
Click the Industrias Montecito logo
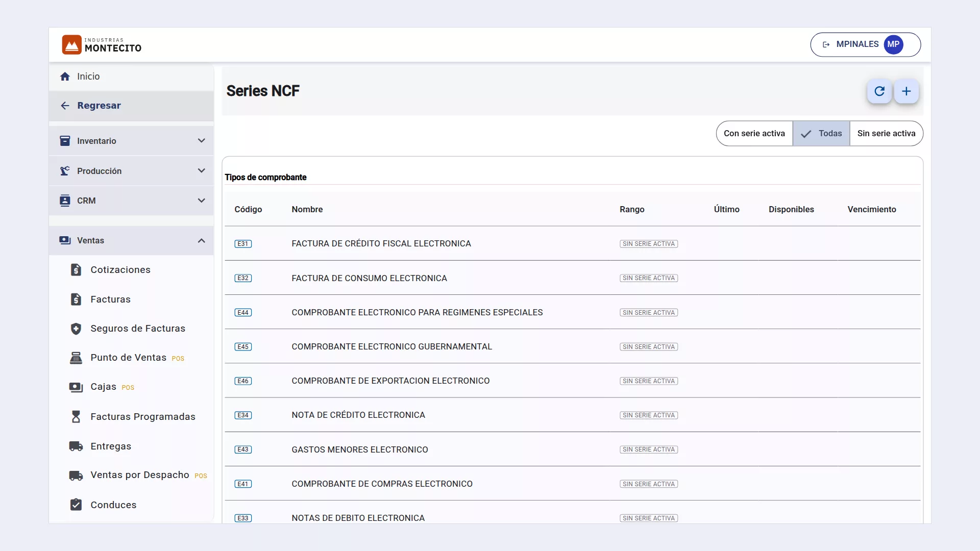point(102,44)
